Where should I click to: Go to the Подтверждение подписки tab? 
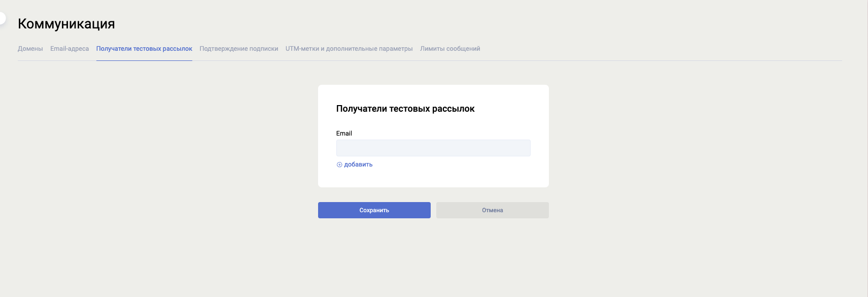click(238, 49)
